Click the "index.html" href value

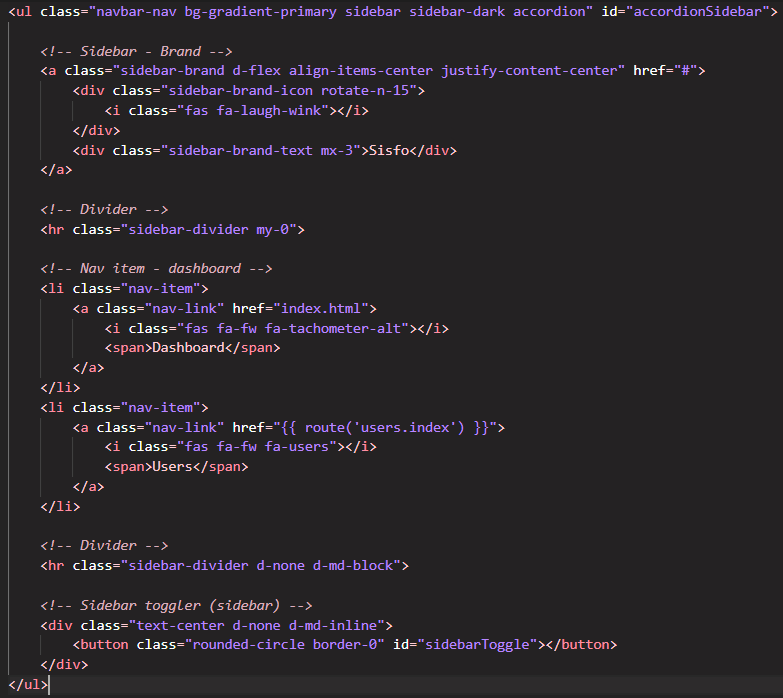click(321, 309)
